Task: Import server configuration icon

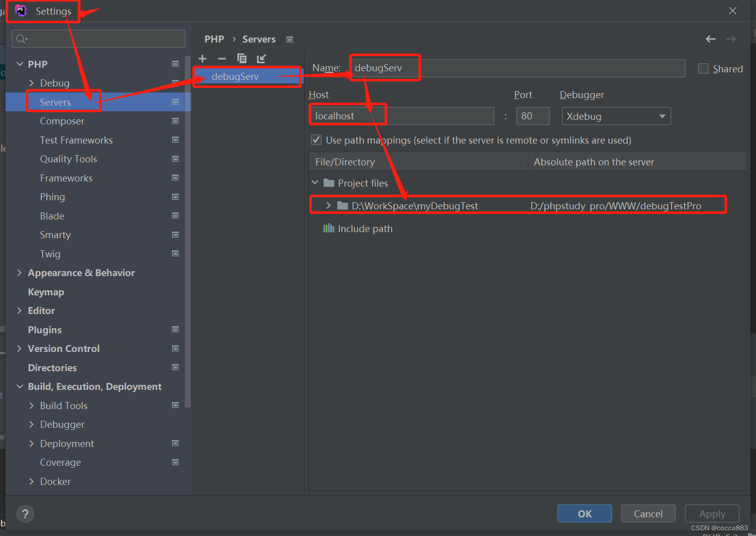Action: click(261, 59)
